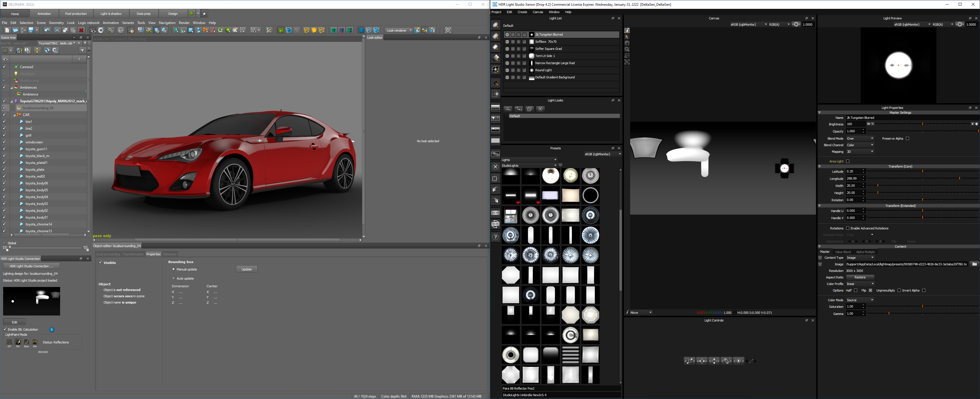Viewport: 980px width, 399px height.
Task: Enable the Area Light checkbox
Action: [848, 161]
